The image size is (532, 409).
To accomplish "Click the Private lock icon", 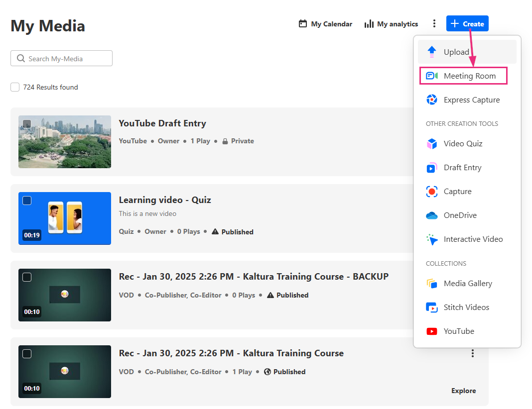I will point(225,141).
